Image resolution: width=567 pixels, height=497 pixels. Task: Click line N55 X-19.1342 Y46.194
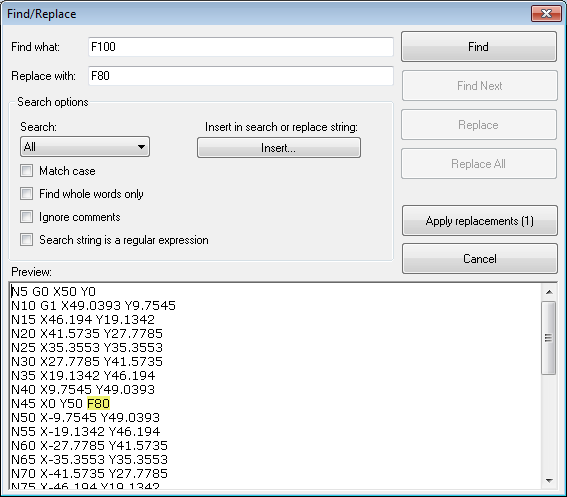[85, 432]
